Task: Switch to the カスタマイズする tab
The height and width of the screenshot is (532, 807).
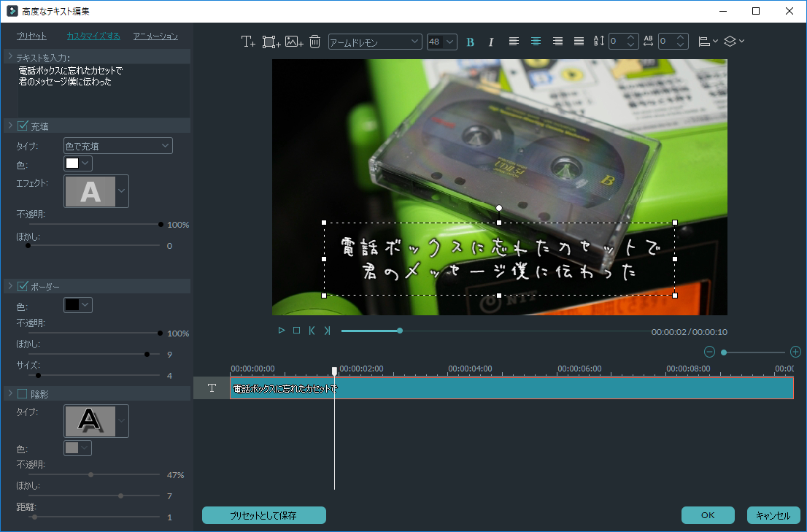Action: point(93,36)
